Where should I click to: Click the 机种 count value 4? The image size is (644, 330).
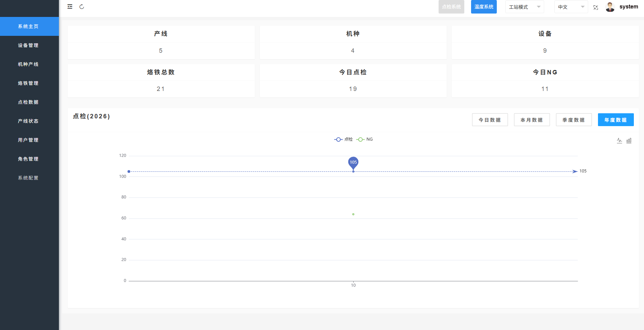pyautogui.click(x=353, y=51)
